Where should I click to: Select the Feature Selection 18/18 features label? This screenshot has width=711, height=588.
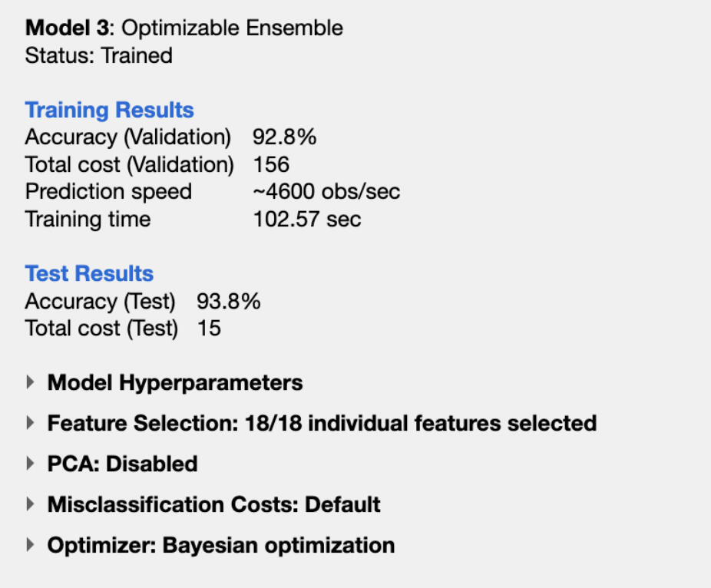(322, 423)
